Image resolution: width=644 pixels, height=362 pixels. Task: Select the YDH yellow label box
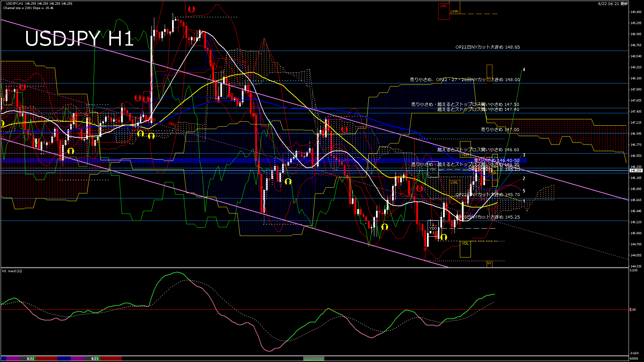(x=465, y=155)
